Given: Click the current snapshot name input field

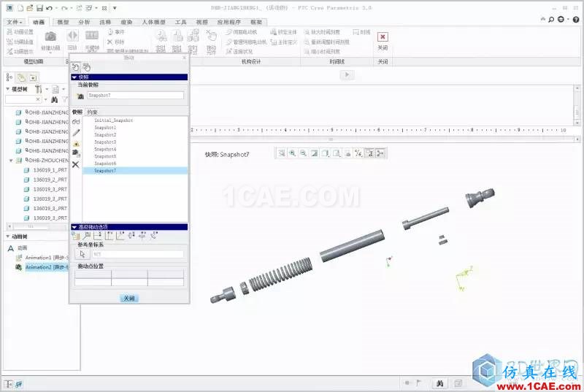Looking at the screenshot, I should tap(136, 96).
